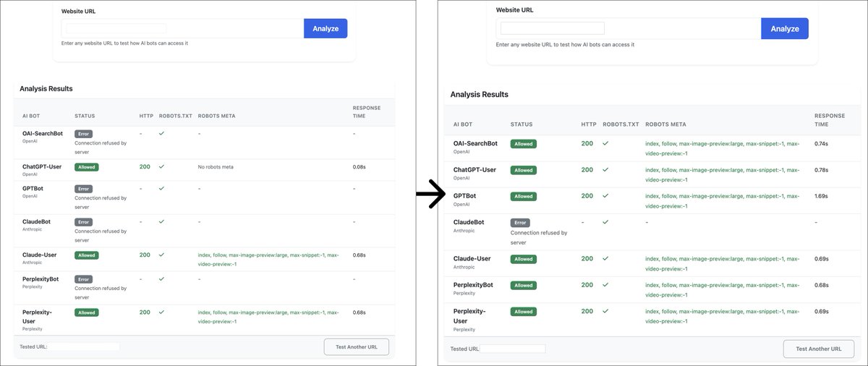Click "Connection refused by server" for ClaudeBot, right panel
Image resolution: width=868 pixels, height=366 pixels.
click(539, 237)
